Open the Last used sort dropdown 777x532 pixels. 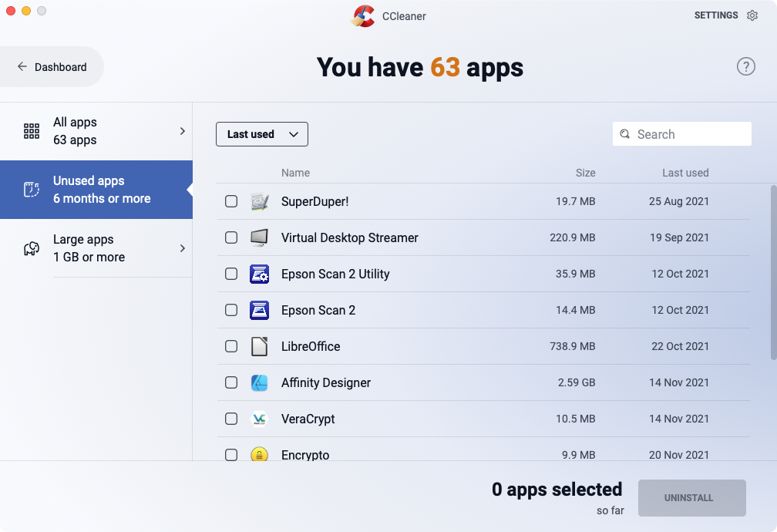[x=261, y=134]
